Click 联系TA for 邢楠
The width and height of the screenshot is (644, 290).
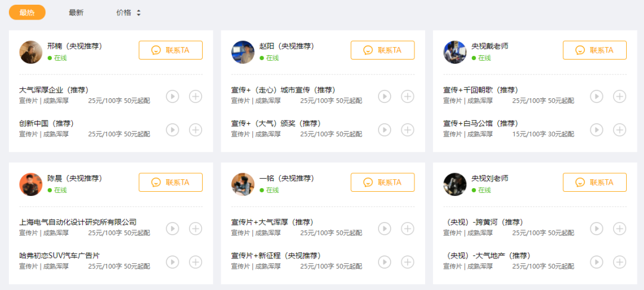point(171,50)
